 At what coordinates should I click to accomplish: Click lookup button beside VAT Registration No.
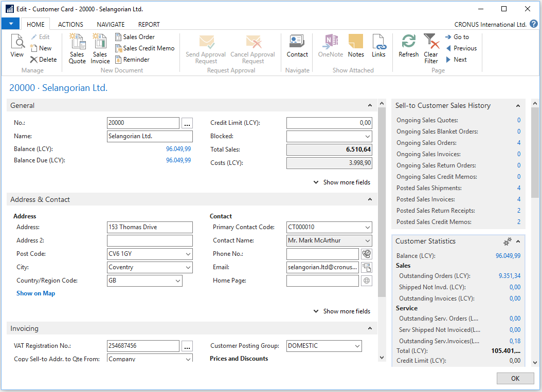[187, 346]
